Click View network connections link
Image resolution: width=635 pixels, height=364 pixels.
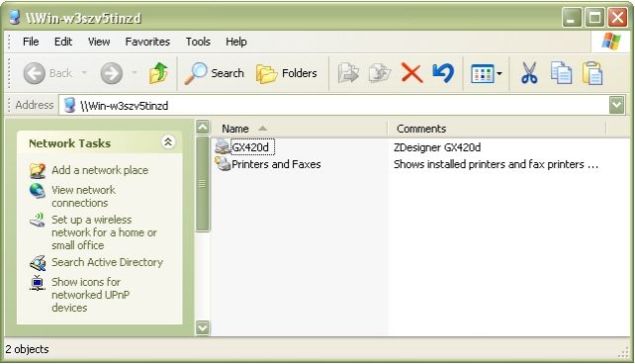[x=83, y=197]
